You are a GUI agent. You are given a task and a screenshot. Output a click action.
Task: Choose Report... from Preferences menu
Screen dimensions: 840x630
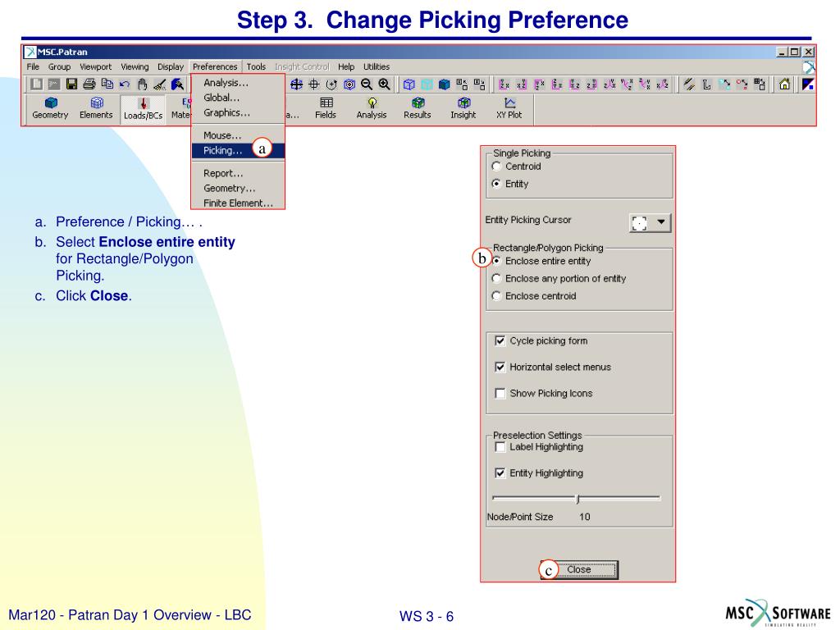click(x=237, y=174)
